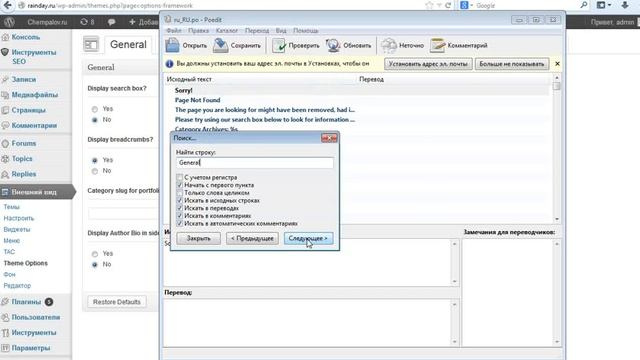Select No for Display breadcrumbs
Viewport: 640px width, 360px height.
(x=95, y=171)
